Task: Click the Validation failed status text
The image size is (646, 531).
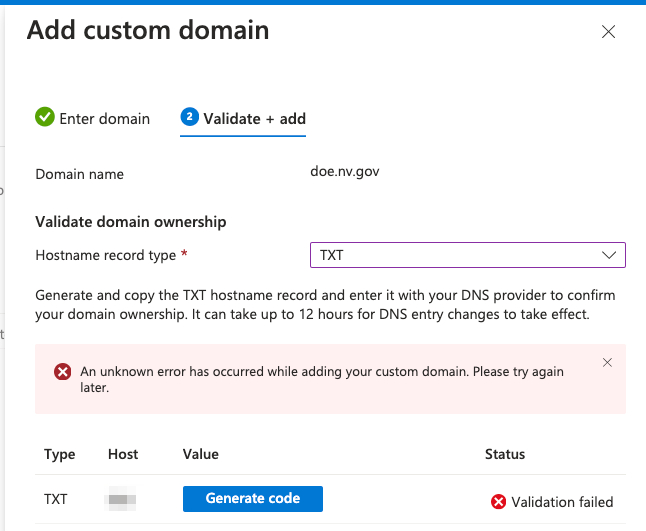Action: [x=562, y=502]
